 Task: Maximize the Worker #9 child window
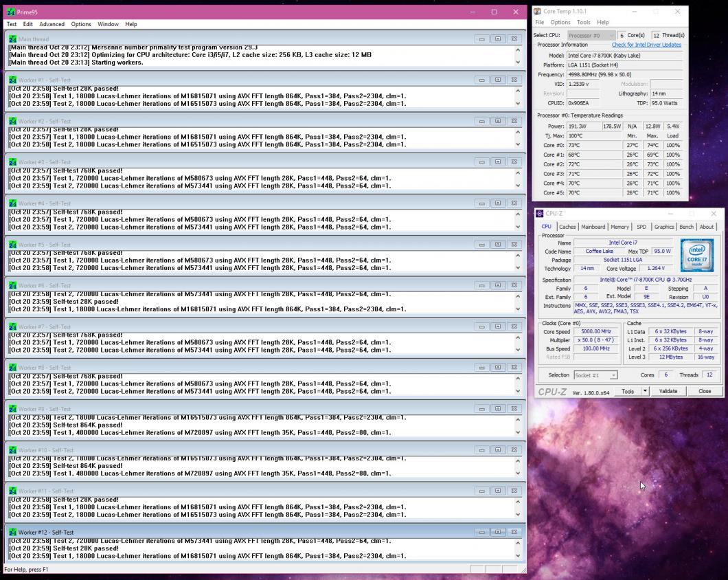coord(498,409)
